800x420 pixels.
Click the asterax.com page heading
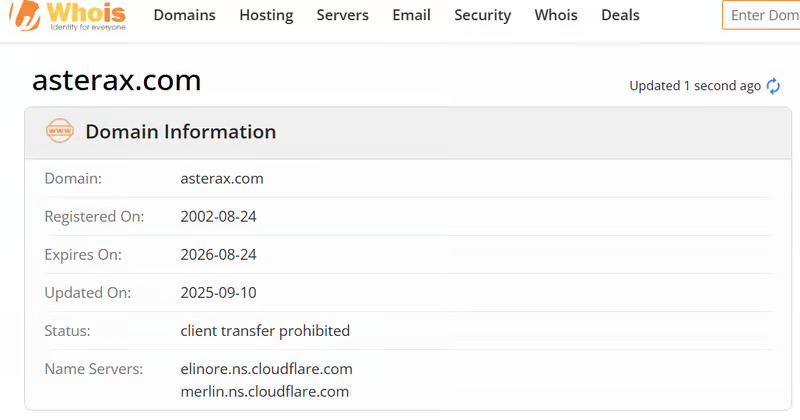(x=117, y=80)
